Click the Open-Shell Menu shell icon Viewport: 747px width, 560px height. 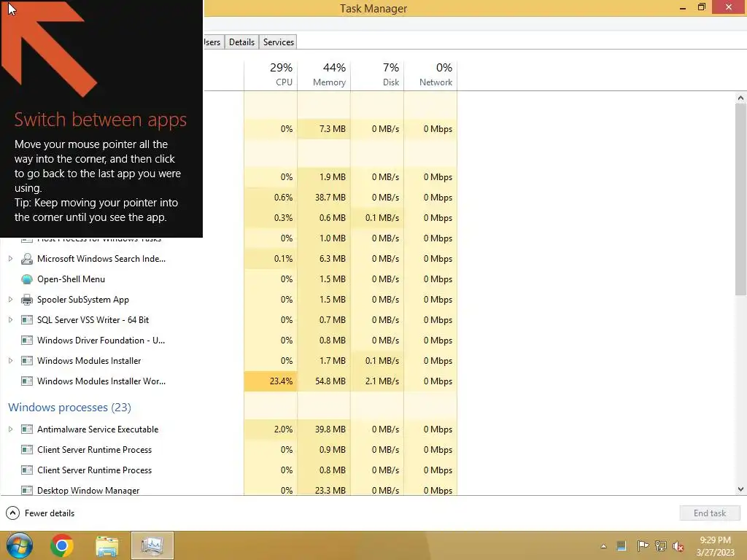coord(27,279)
